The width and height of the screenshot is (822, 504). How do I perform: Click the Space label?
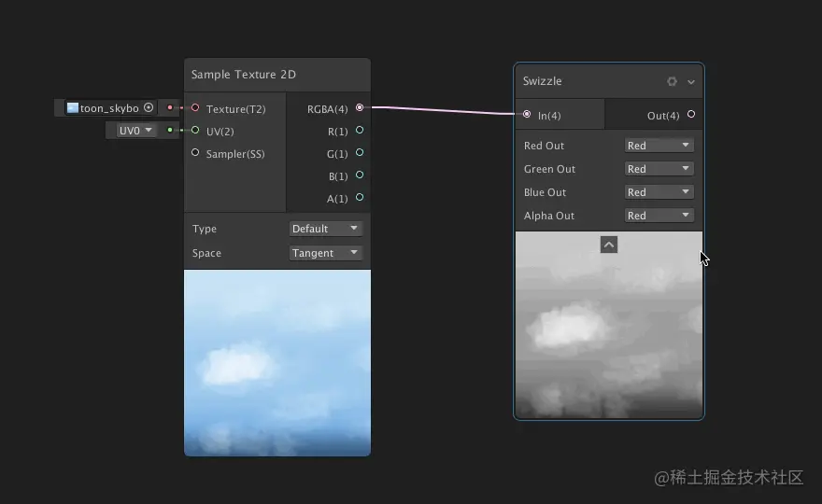tap(206, 253)
